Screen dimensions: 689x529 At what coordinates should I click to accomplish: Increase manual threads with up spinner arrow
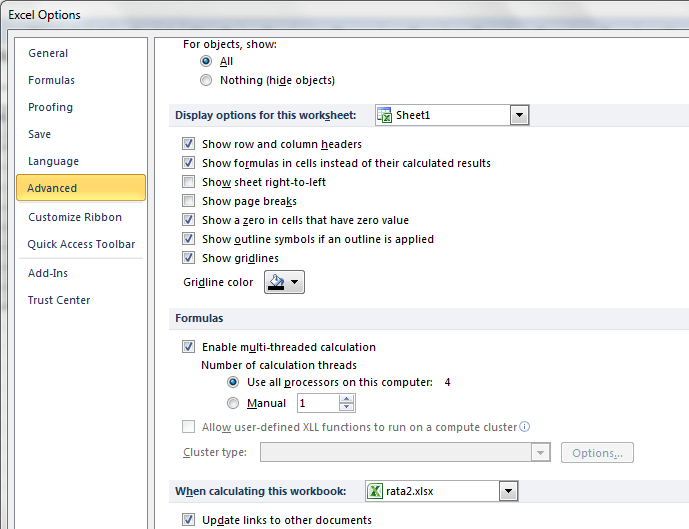[347, 399]
